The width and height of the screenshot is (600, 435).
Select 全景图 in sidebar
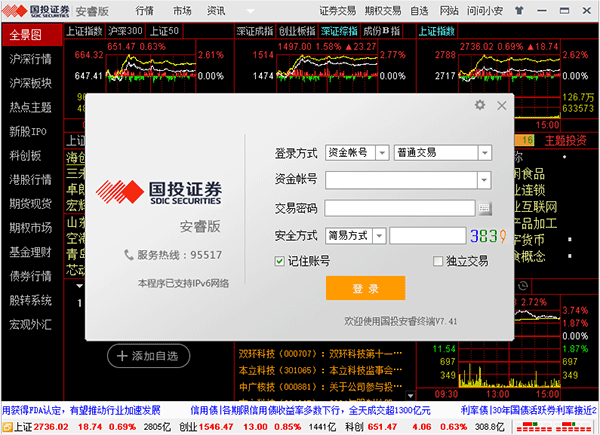32,35
